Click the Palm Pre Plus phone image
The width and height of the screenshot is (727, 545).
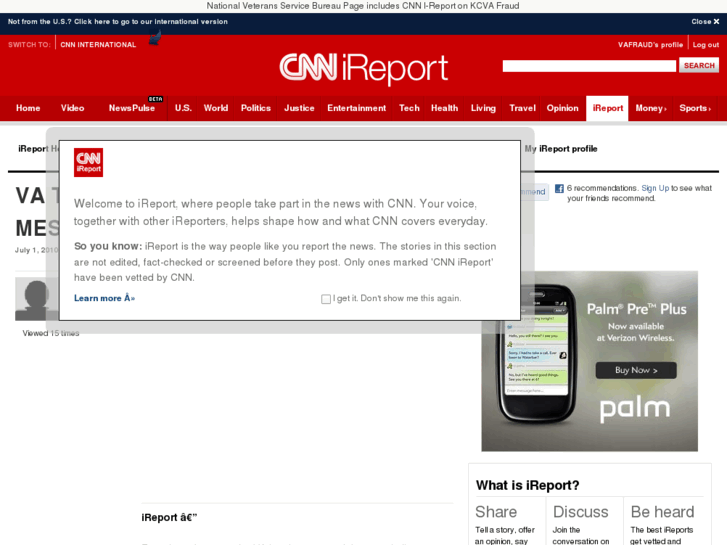[x=536, y=354]
